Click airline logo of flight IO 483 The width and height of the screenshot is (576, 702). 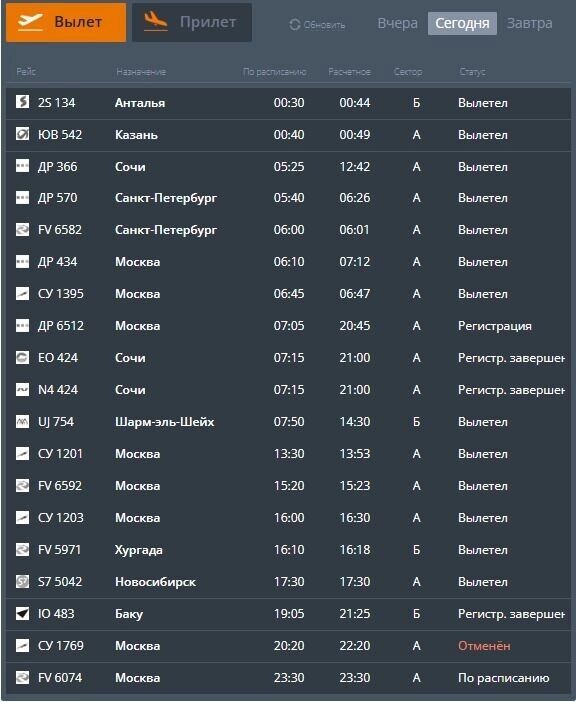click(22, 613)
